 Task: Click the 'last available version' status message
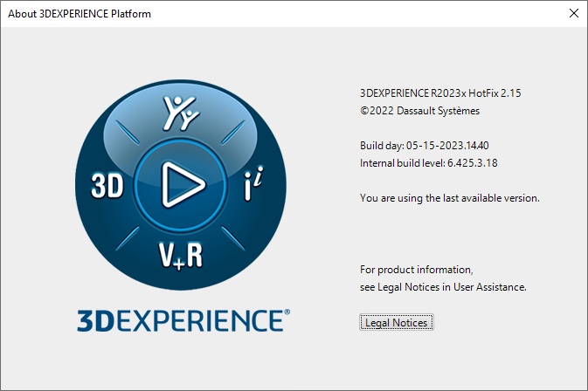[x=450, y=198]
